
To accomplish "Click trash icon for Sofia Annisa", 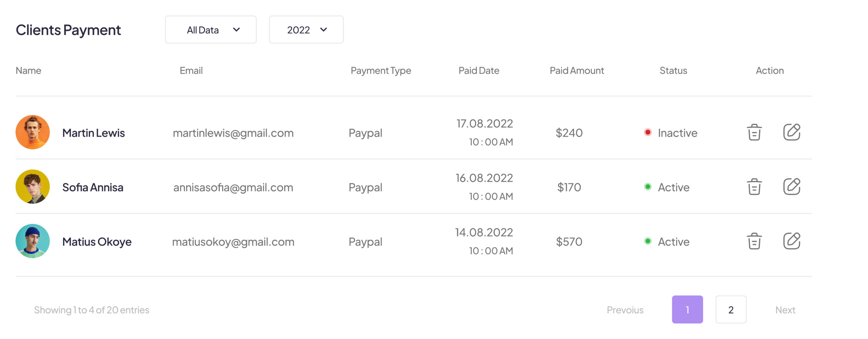I will pyautogui.click(x=754, y=187).
